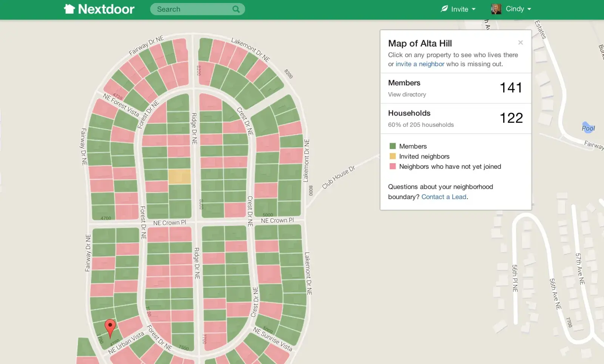The image size is (604, 364).
Task: Click the green leaf Invite icon
Action: tap(444, 9)
